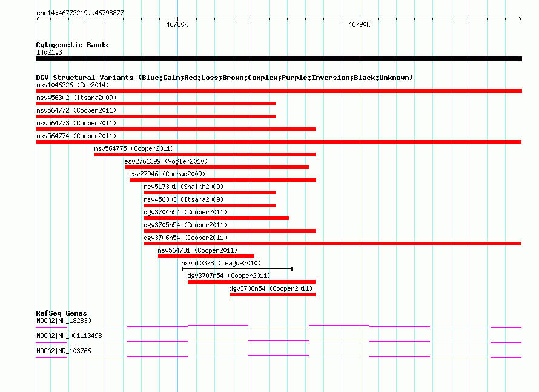The height and width of the screenshot is (392, 539).
Task: Select the dgv3705n54 (Cooper2011) label
Action: 186,225
